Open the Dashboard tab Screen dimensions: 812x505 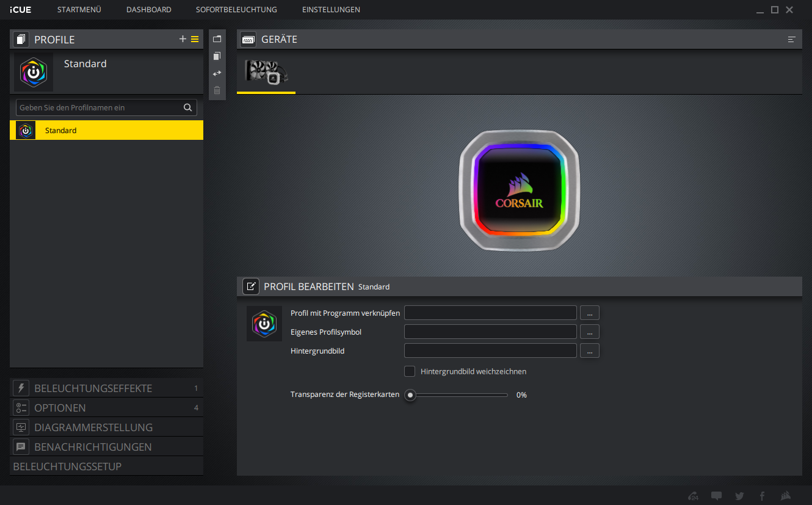[149, 10]
